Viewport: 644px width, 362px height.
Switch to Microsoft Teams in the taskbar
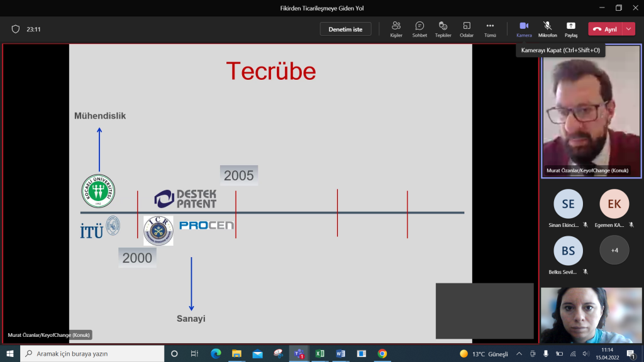click(x=299, y=353)
